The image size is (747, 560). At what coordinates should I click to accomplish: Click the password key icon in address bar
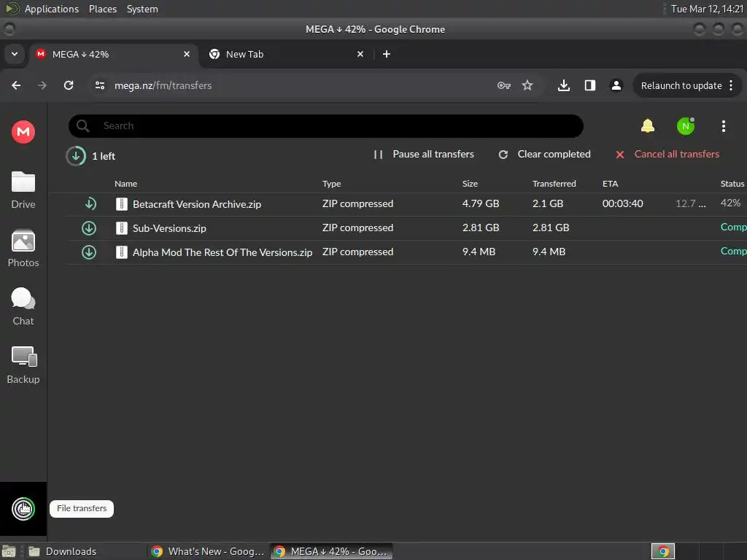(503, 85)
